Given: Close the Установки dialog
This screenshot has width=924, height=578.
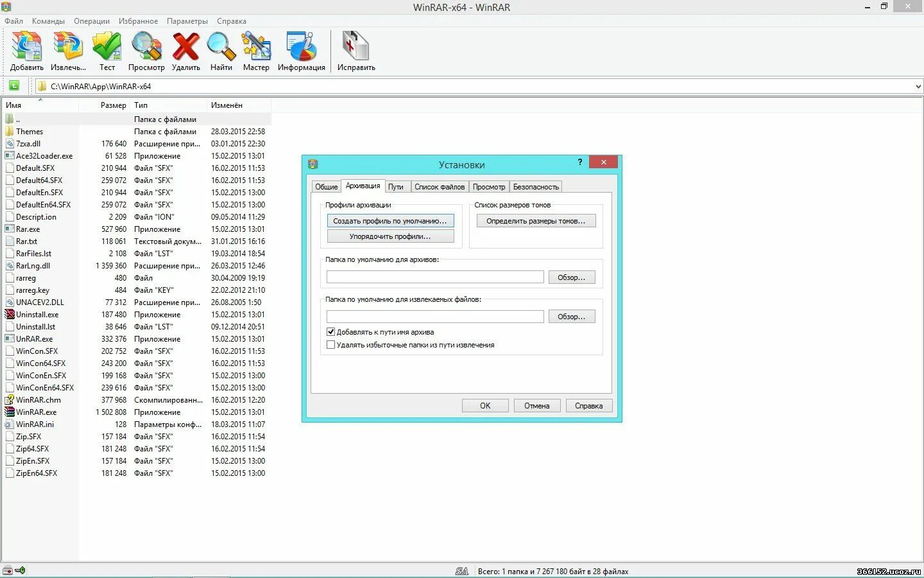Looking at the screenshot, I should [603, 162].
